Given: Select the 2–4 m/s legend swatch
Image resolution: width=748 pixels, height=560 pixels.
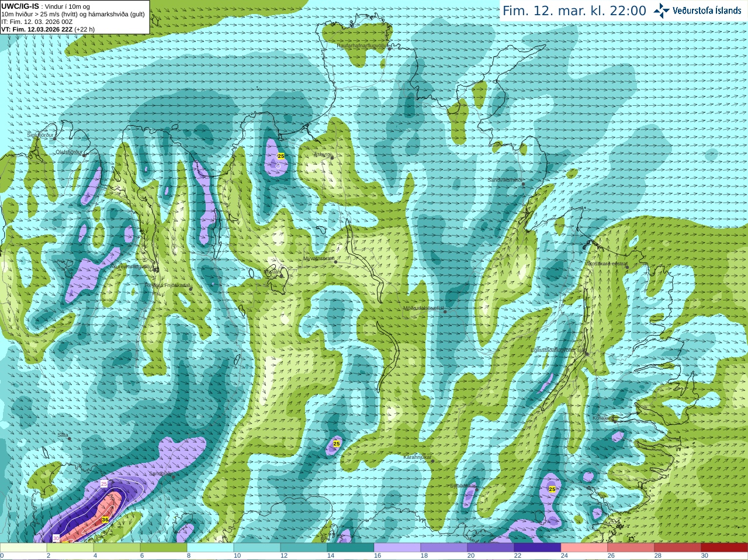Looking at the screenshot, I should (70, 548).
